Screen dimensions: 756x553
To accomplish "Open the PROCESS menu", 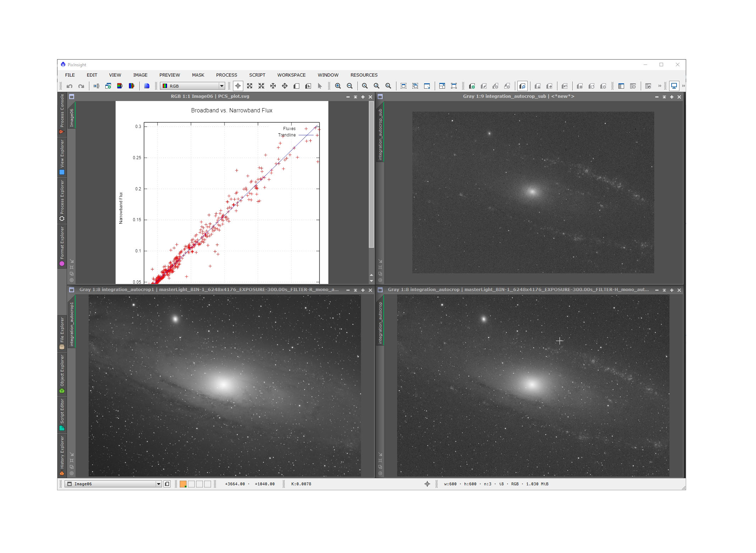I will [227, 75].
